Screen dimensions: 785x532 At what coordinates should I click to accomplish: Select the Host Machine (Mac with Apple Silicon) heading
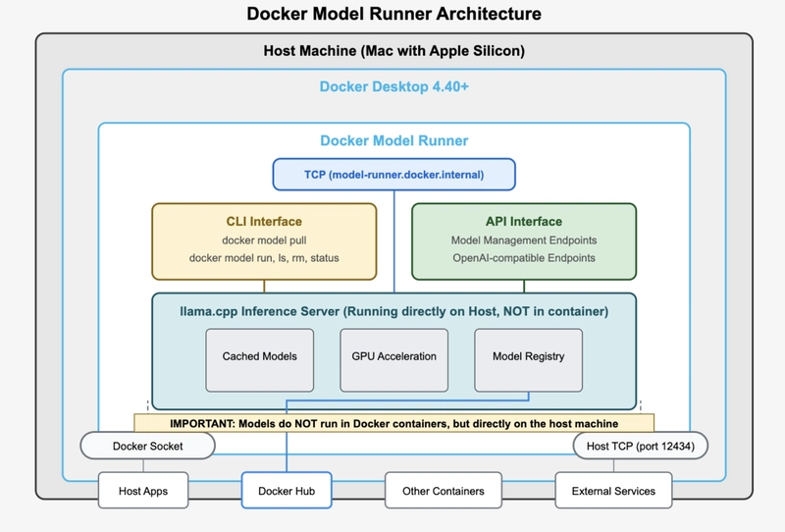[x=394, y=51]
